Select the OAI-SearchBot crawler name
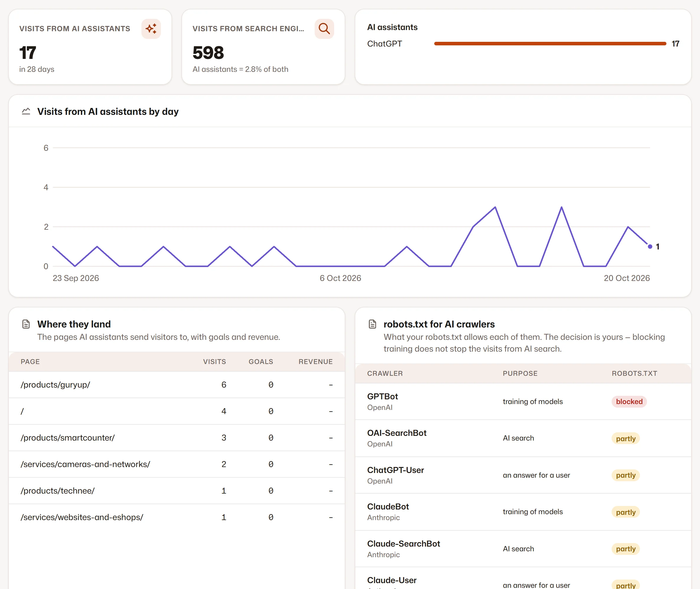This screenshot has height=589, width=700. 397,433
